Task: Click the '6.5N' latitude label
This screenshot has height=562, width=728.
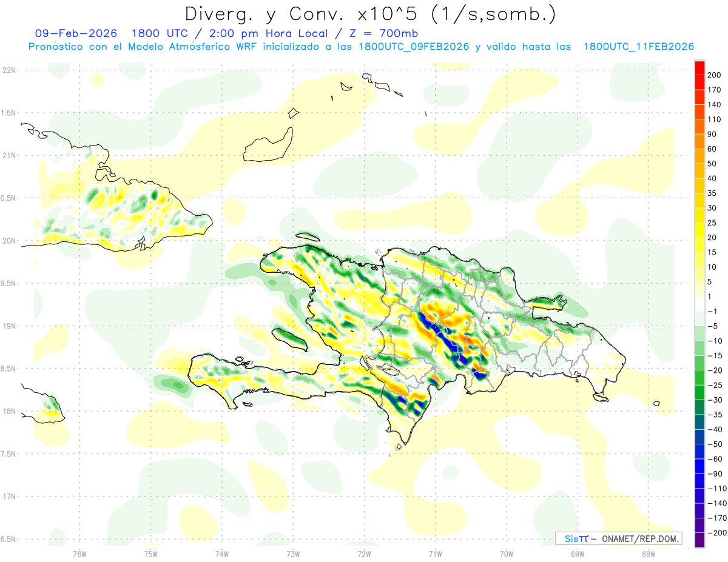Action: point(9,539)
